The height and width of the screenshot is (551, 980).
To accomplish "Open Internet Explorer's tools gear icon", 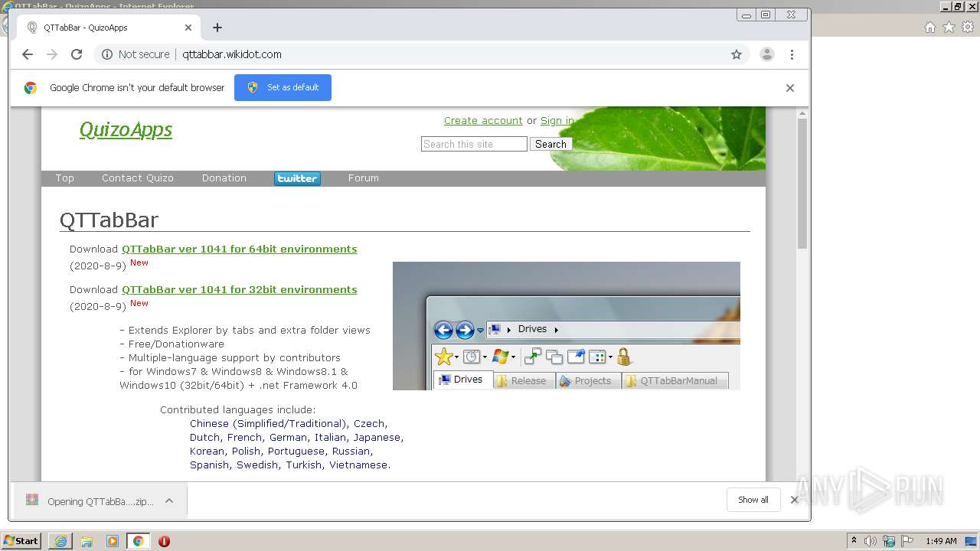I will pyautogui.click(x=968, y=28).
